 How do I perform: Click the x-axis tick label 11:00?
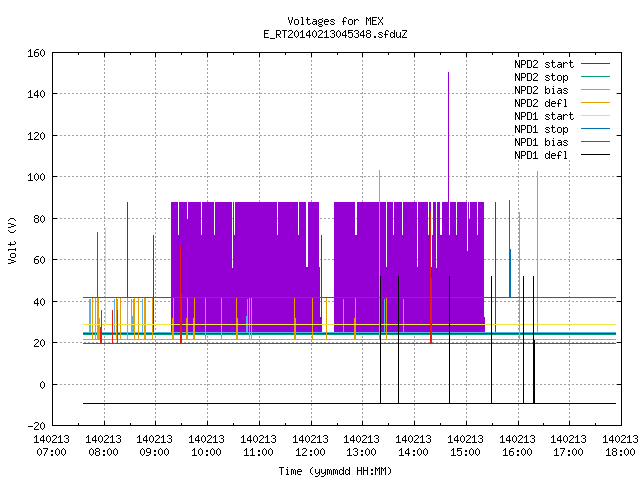click(x=258, y=452)
